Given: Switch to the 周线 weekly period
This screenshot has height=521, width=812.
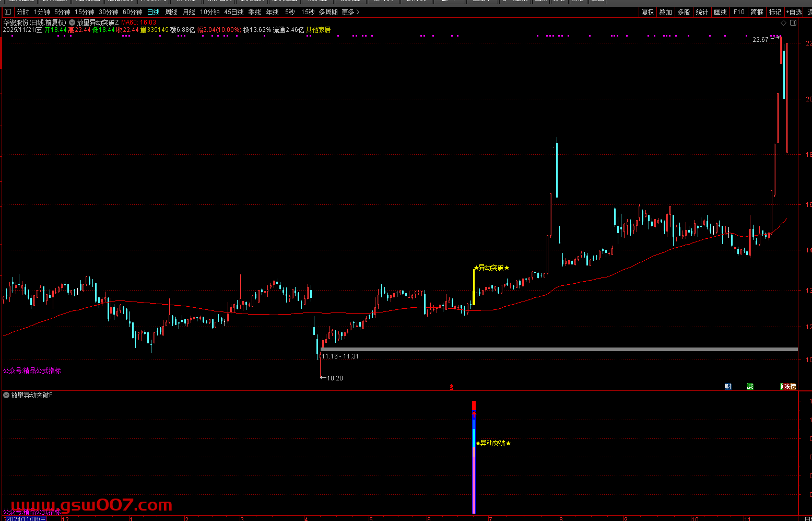Looking at the screenshot, I should point(171,12).
